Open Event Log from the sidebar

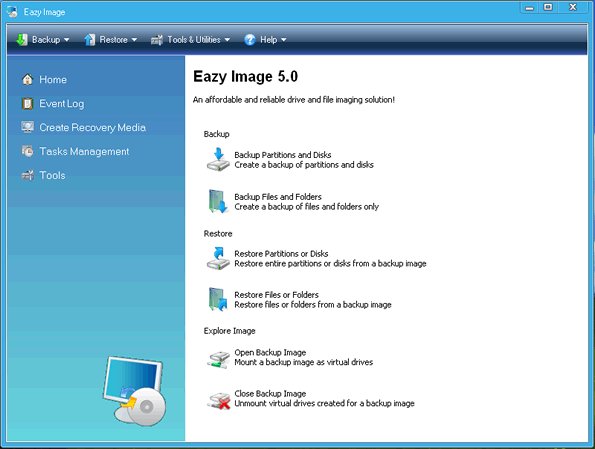[62, 104]
